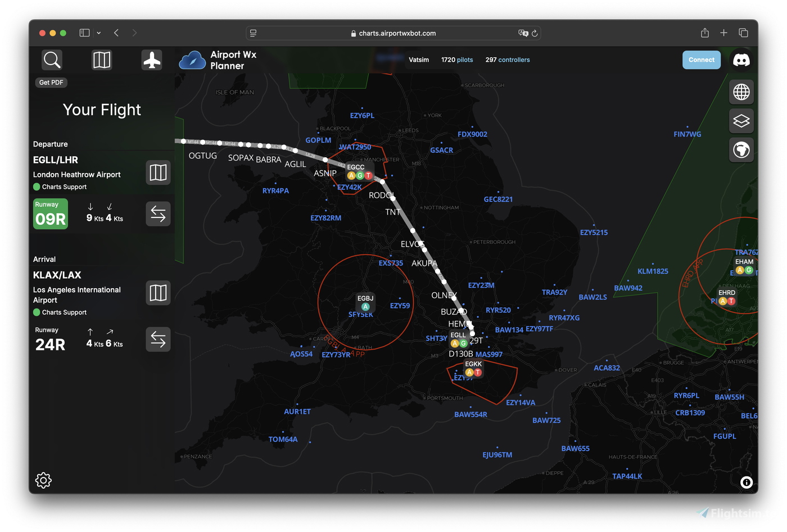The height and width of the screenshot is (532, 787).
Task: Open the app settings gear
Action: coord(43,480)
